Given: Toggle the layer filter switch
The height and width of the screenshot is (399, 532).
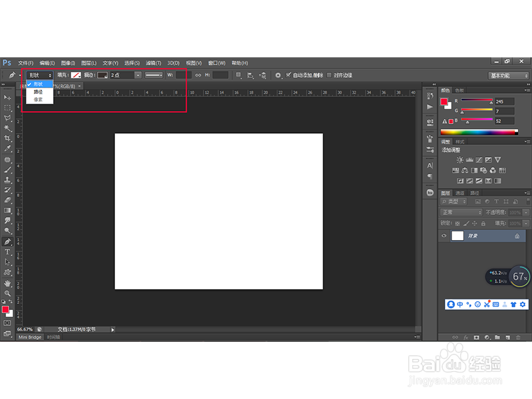Looking at the screenshot, I should [527, 201].
